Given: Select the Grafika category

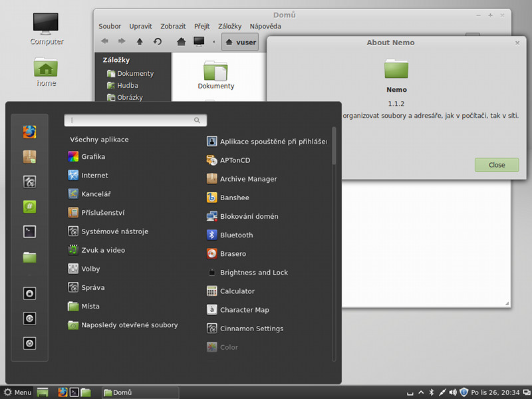Looking at the screenshot, I should [86, 156].
